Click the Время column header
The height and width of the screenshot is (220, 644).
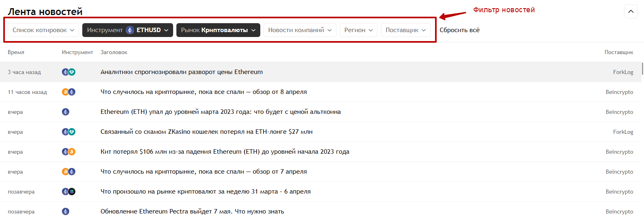coord(16,52)
